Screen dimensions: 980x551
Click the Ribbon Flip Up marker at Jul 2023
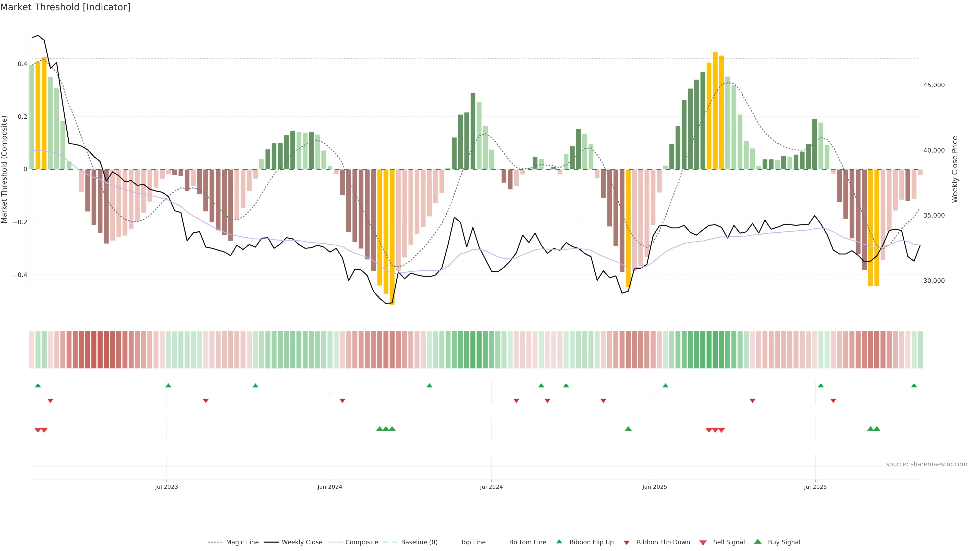[168, 386]
